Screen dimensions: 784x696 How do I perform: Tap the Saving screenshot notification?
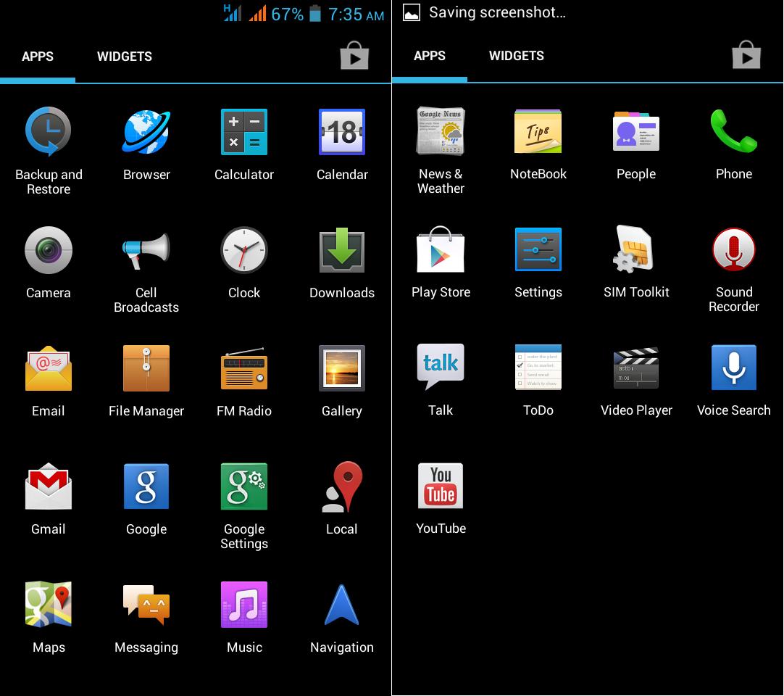(485, 12)
